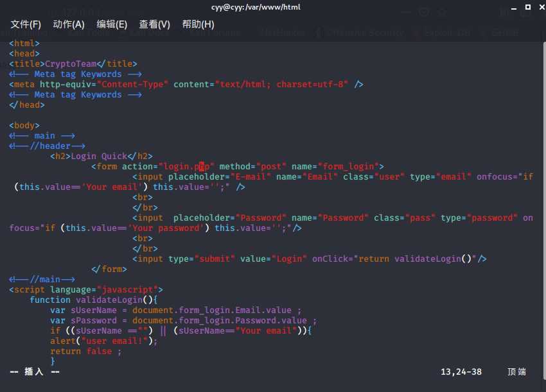Image resolution: width=546 pixels, height=392 pixels.
Task: Click the "E-mail" placeholder string
Action: click(x=248, y=177)
